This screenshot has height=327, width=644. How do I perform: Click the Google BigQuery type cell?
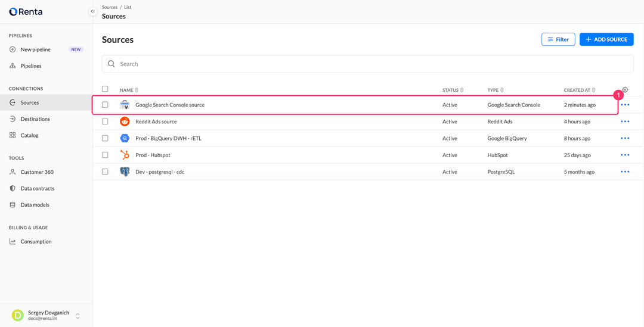[x=507, y=139]
